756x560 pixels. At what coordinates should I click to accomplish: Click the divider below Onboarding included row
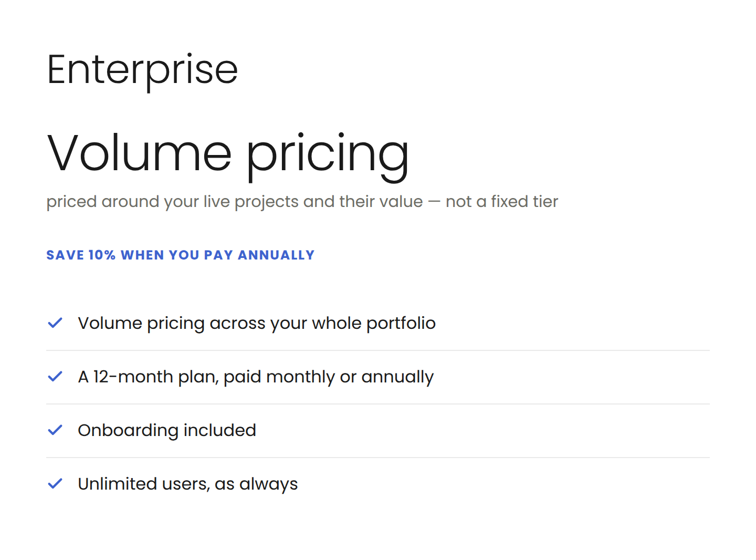(x=378, y=458)
